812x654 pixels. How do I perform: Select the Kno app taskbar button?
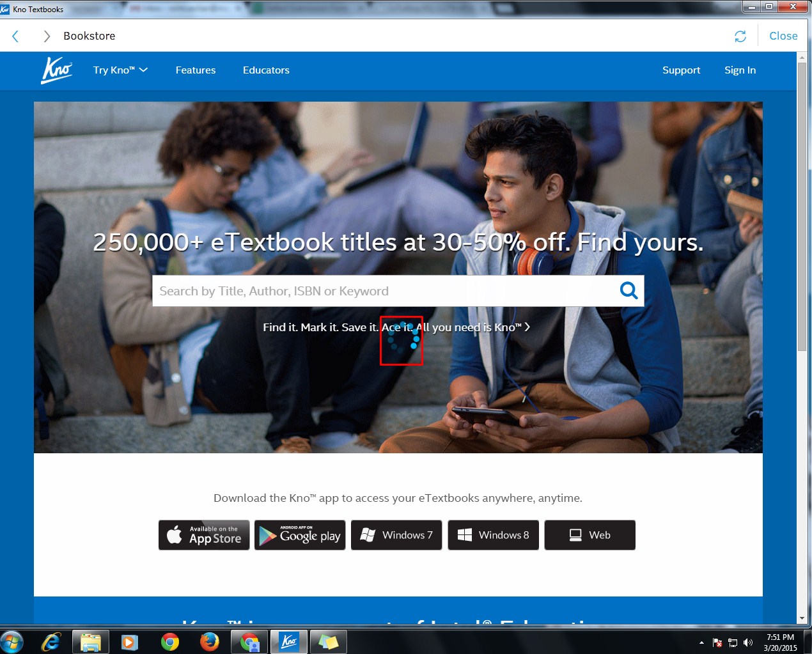[x=289, y=641]
